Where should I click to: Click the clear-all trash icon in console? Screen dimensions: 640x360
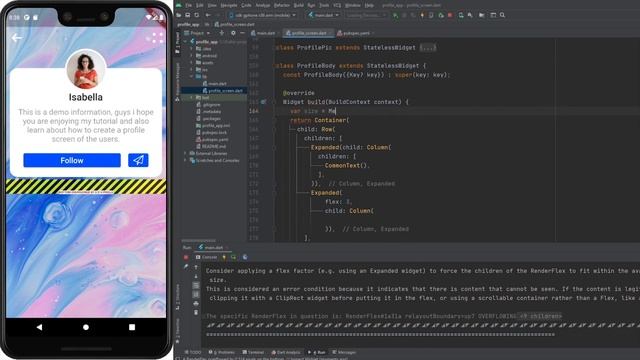(196, 312)
